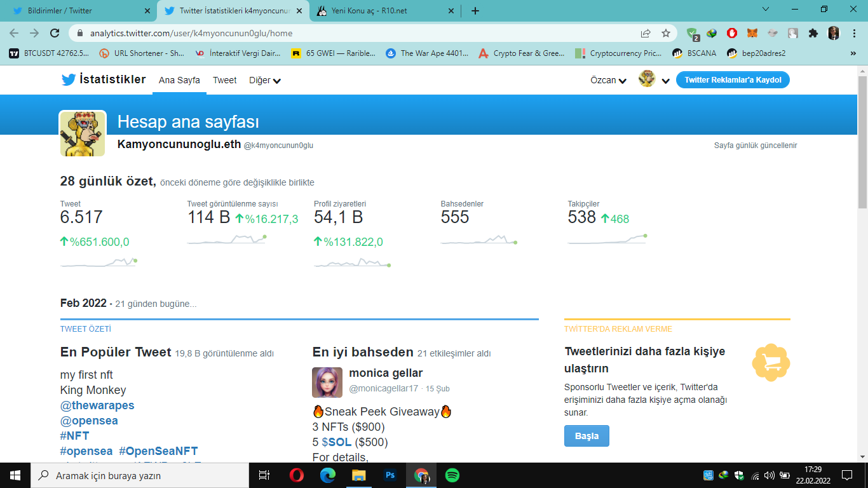Close the Yeni Konu aç - R10.net tab
The width and height of the screenshot is (868, 488).
pos(451,11)
